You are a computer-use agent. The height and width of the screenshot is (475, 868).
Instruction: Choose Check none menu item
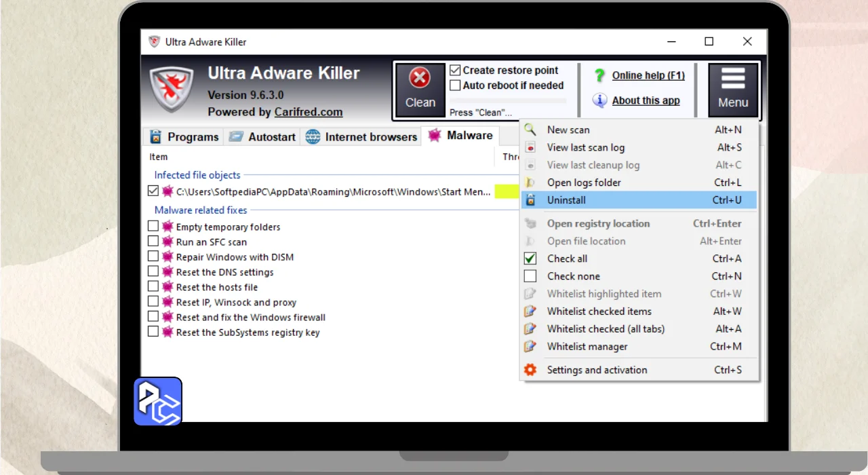[x=639, y=276]
